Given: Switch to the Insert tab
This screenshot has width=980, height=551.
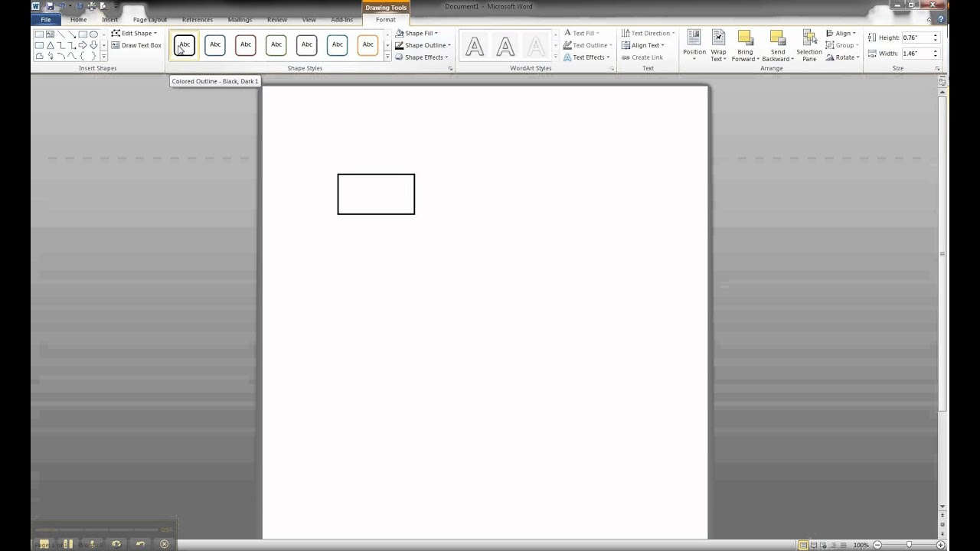Looking at the screenshot, I should [109, 20].
